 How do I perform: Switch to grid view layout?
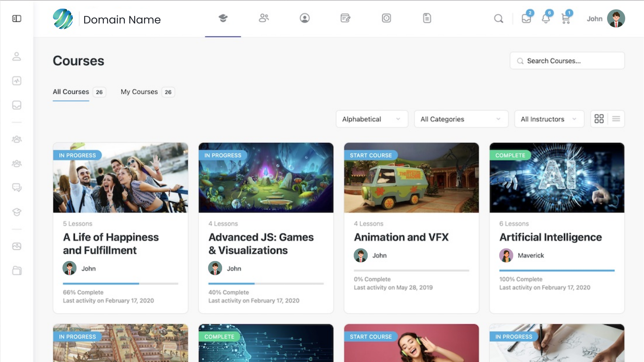[599, 119]
